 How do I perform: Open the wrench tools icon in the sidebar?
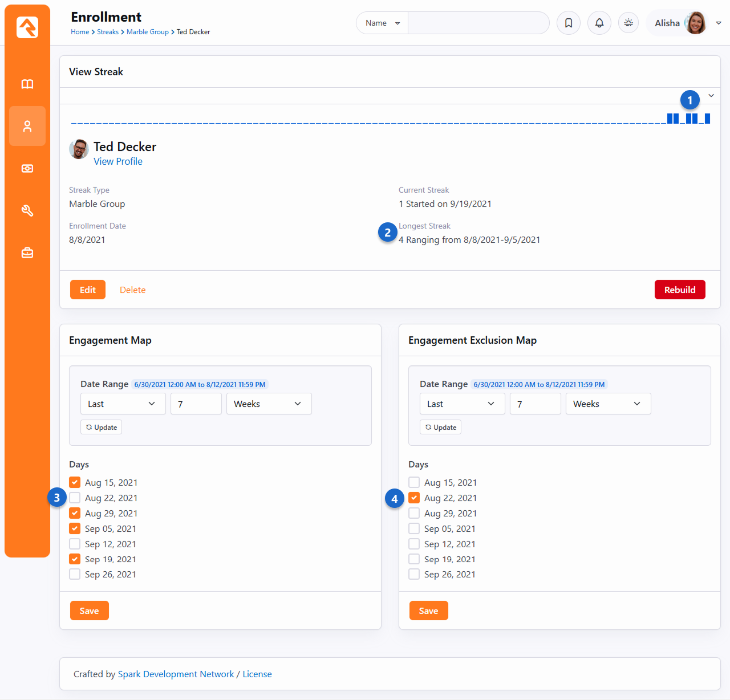click(27, 211)
